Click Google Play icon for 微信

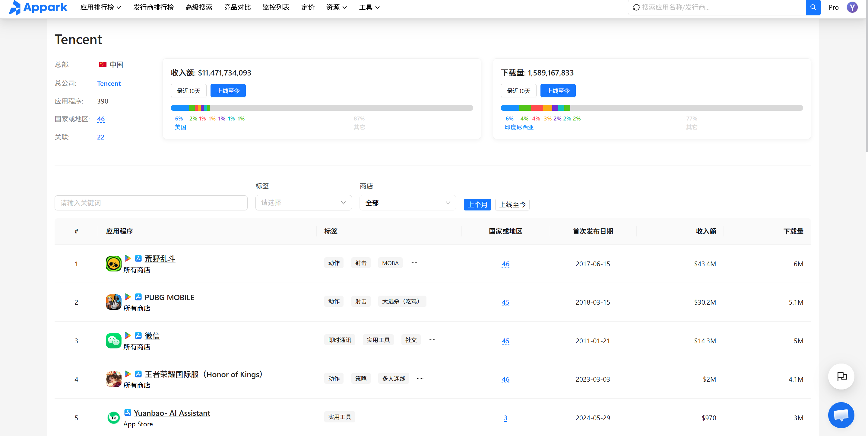[128, 335]
